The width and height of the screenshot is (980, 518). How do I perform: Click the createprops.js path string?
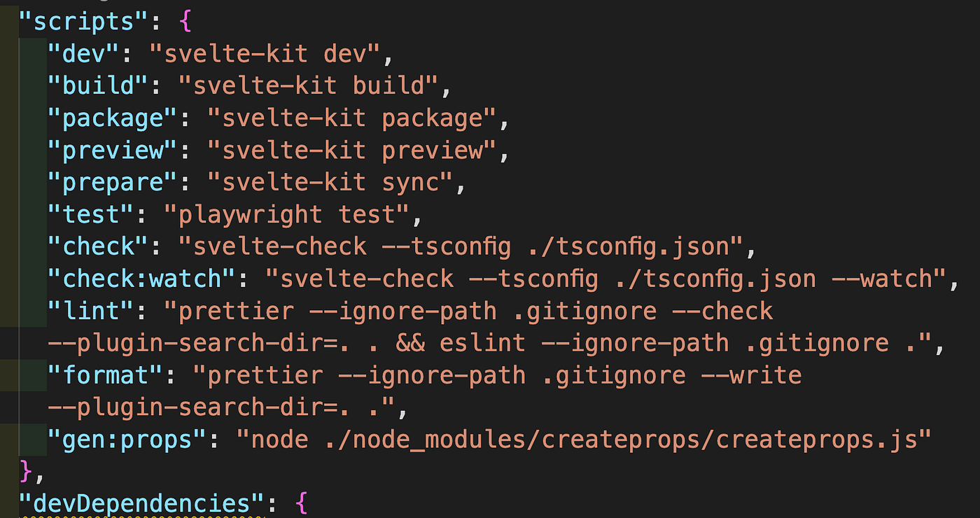[584, 440]
